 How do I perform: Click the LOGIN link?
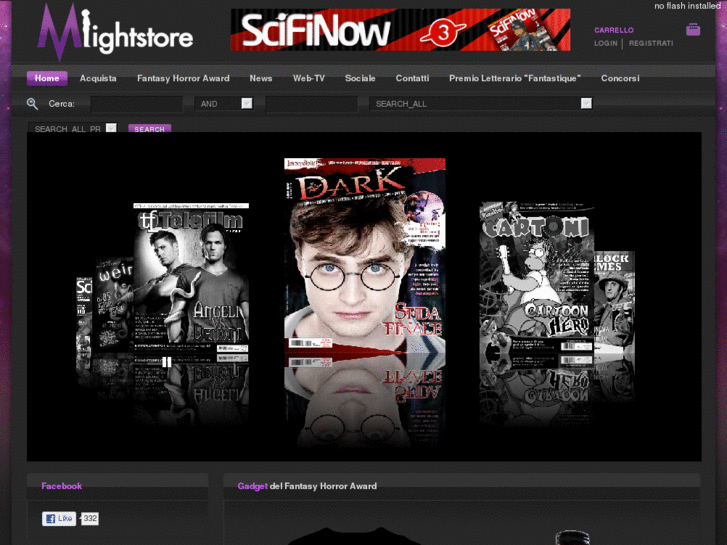pos(606,43)
